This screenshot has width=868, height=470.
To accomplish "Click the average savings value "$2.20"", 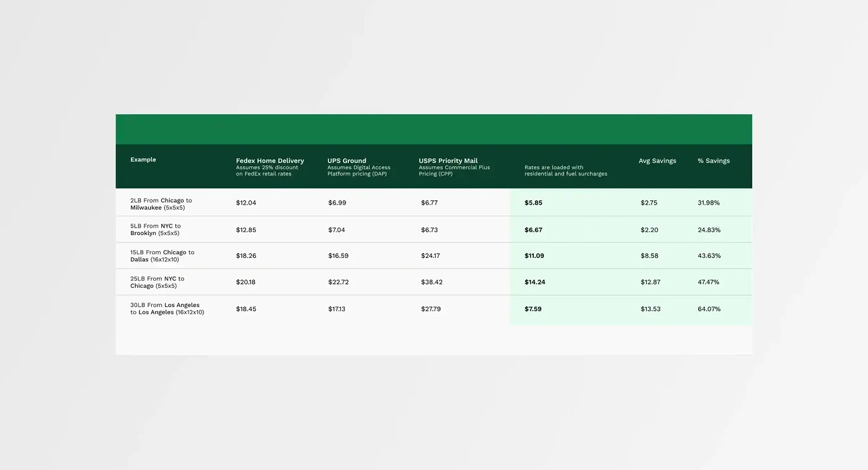I will pos(650,230).
